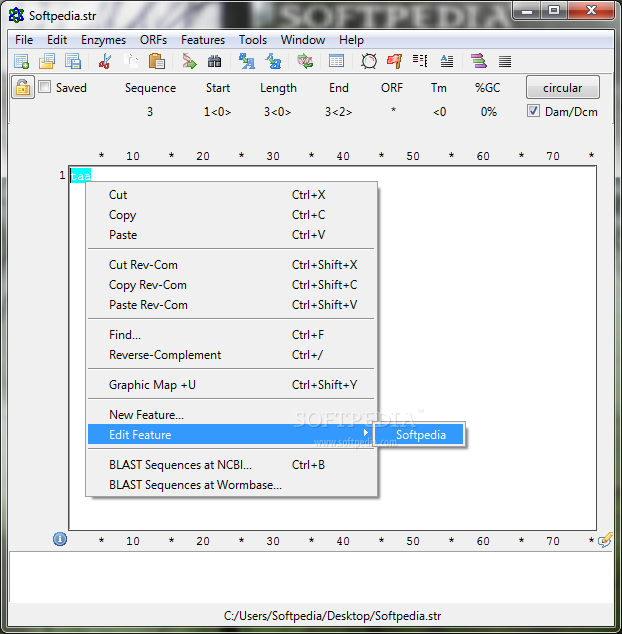Click the %GC value 0%
This screenshot has height=634, width=622.
[x=489, y=112]
